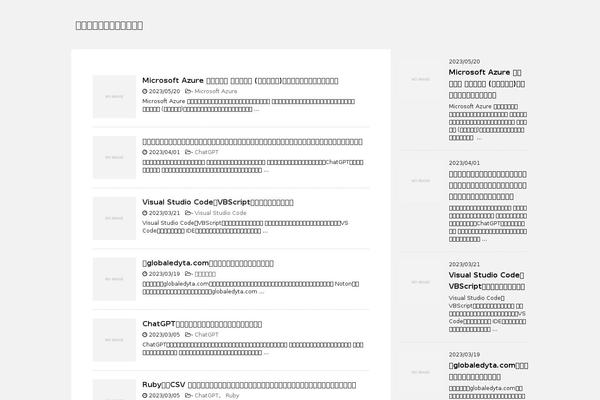Click the excerpt text below the 2023/03/05 ChatGPT category
The width and height of the screenshot is (600, 400).
(x=253, y=349)
